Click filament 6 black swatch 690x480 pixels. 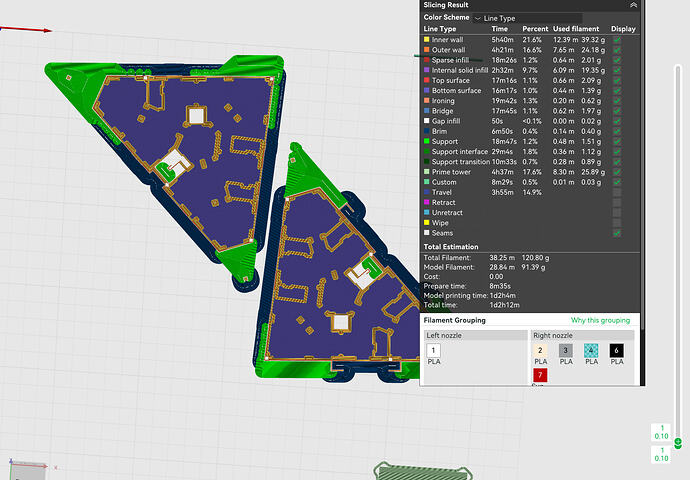[x=617, y=350]
